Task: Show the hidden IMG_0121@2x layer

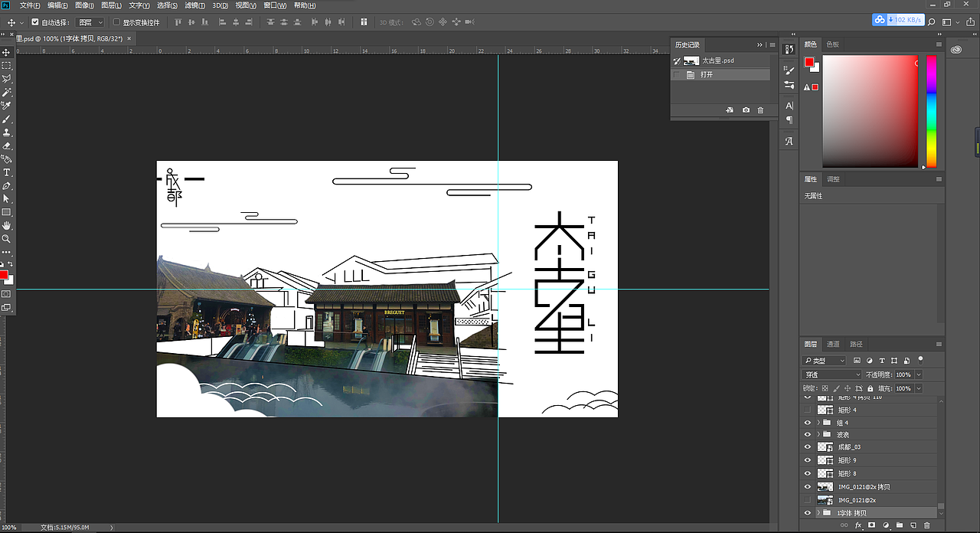Action: pos(807,500)
